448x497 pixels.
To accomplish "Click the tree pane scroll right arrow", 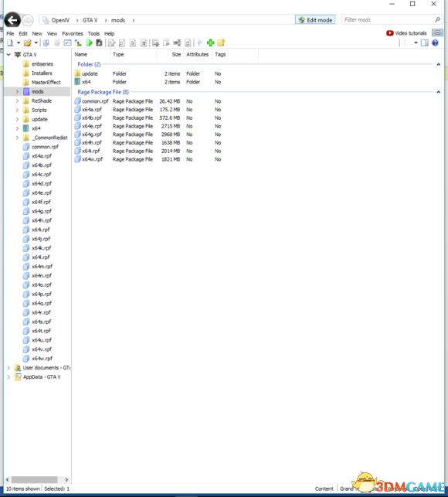I will pyautogui.click(x=66, y=479).
